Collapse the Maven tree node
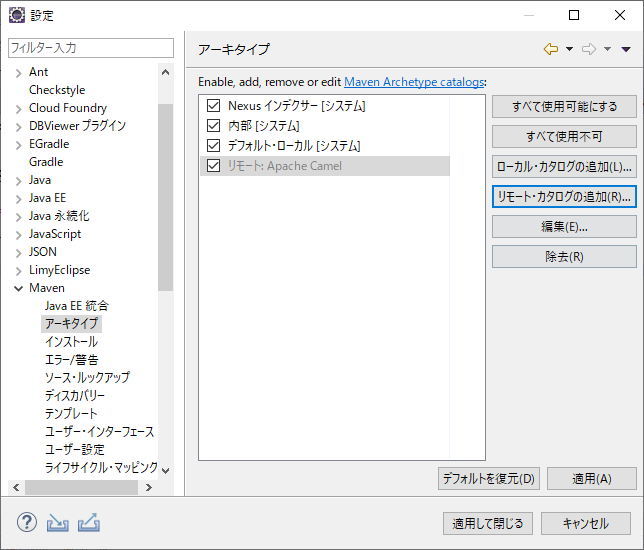This screenshot has width=644, height=550. click(x=18, y=288)
